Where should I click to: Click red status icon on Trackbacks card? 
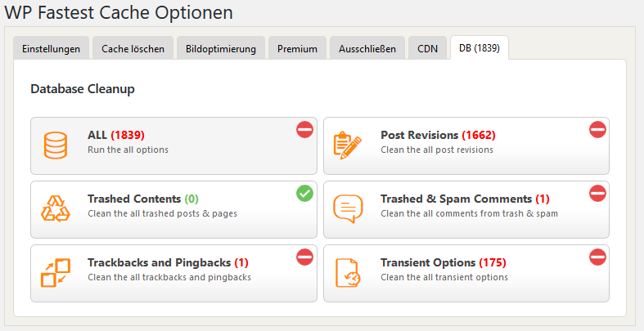(x=304, y=257)
